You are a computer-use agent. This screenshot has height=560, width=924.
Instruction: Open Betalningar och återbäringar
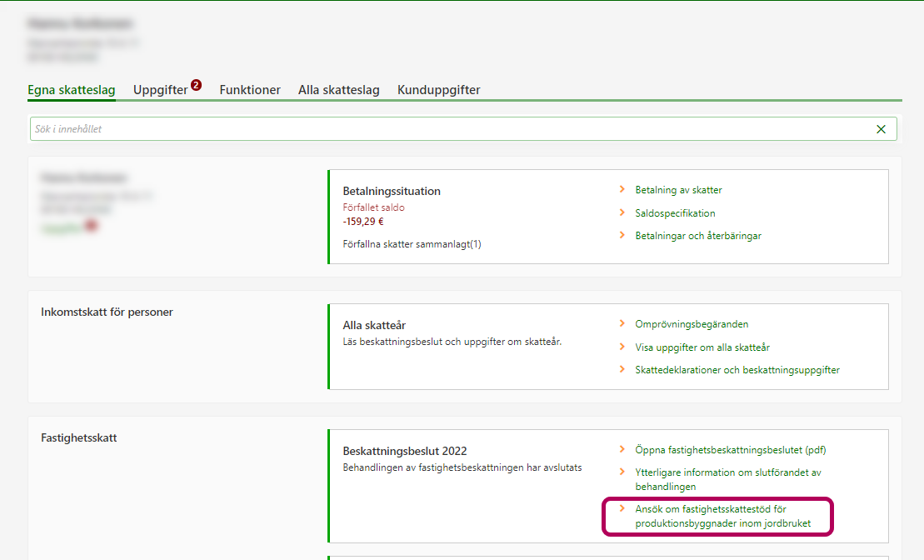tap(698, 236)
